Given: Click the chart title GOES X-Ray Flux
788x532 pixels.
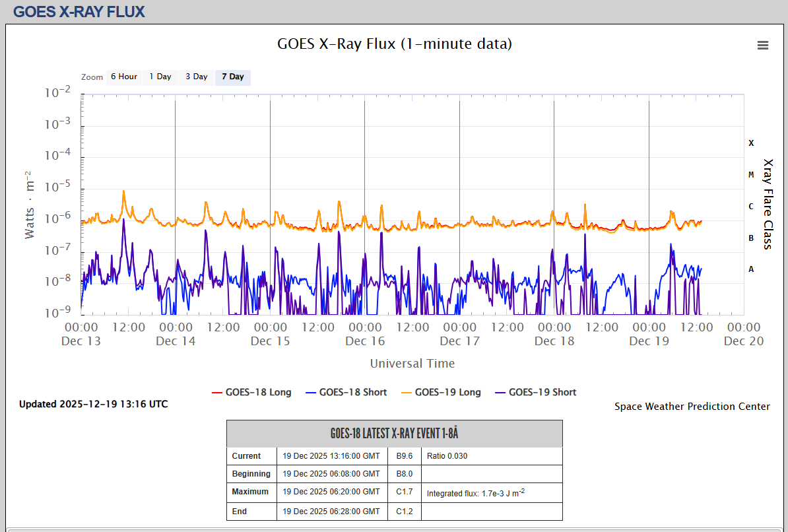Looking at the screenshot, I should click(394, 44).
